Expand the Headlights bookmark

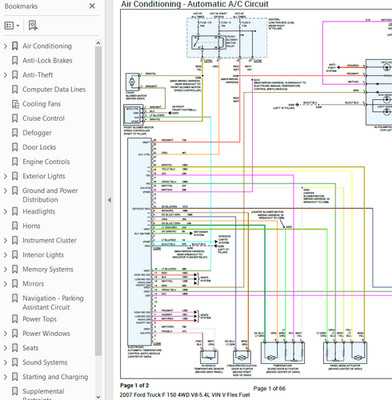5,211
